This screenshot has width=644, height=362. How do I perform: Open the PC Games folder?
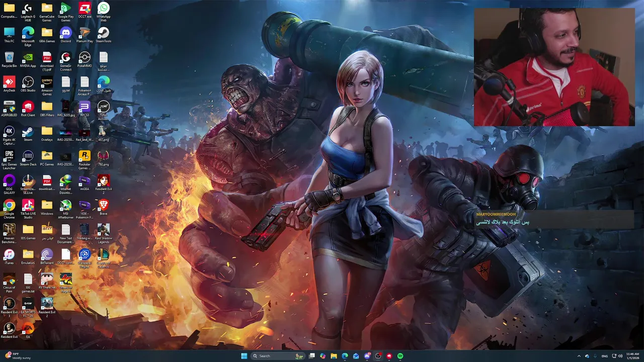47,158
